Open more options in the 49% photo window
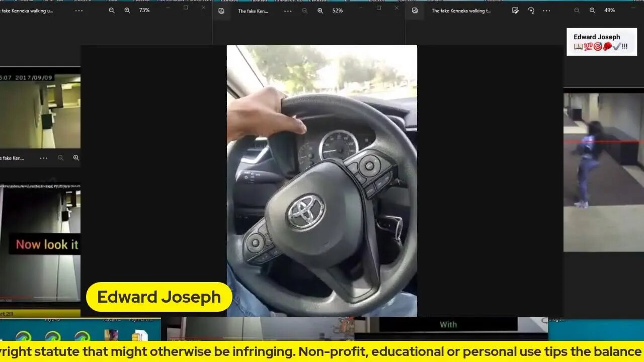Image resolution: width=644 pixels, height=362 pixels. pos(546,11)
